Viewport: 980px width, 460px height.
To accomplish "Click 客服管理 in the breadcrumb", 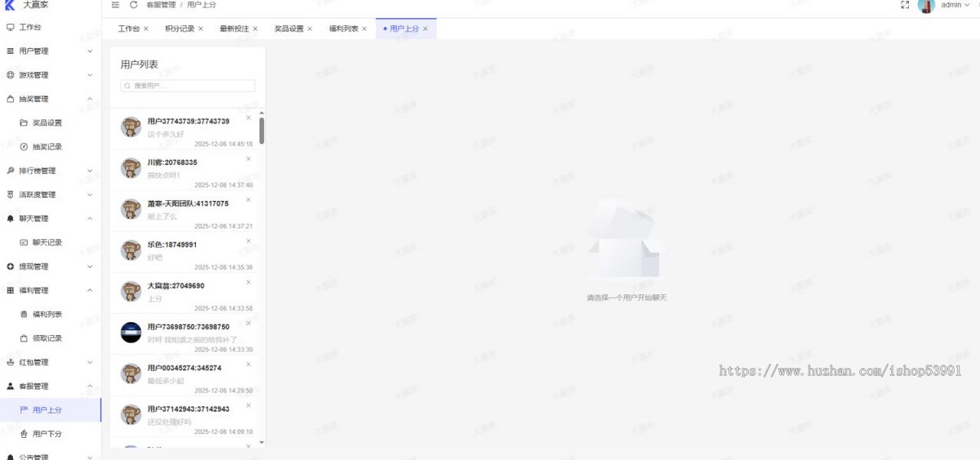I will [162, 5].
